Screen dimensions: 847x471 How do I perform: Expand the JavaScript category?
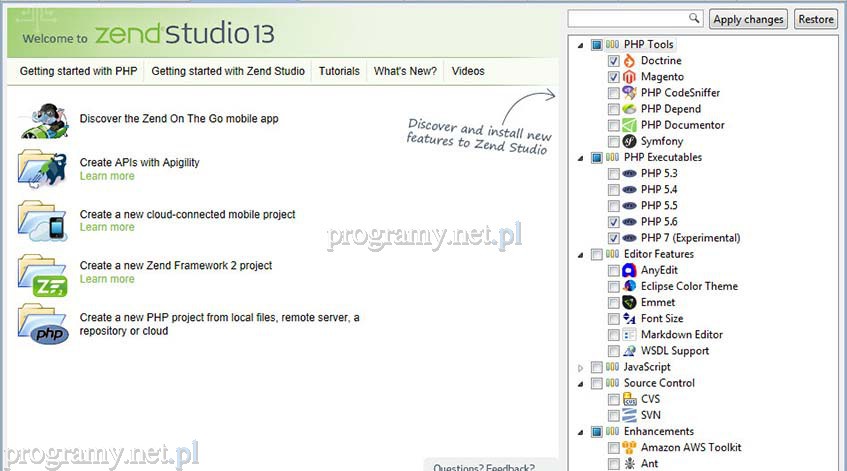581,368
